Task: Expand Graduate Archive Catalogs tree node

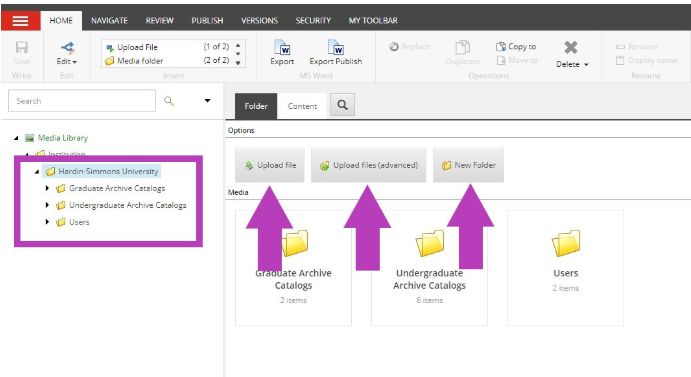Action: [47, 188]
